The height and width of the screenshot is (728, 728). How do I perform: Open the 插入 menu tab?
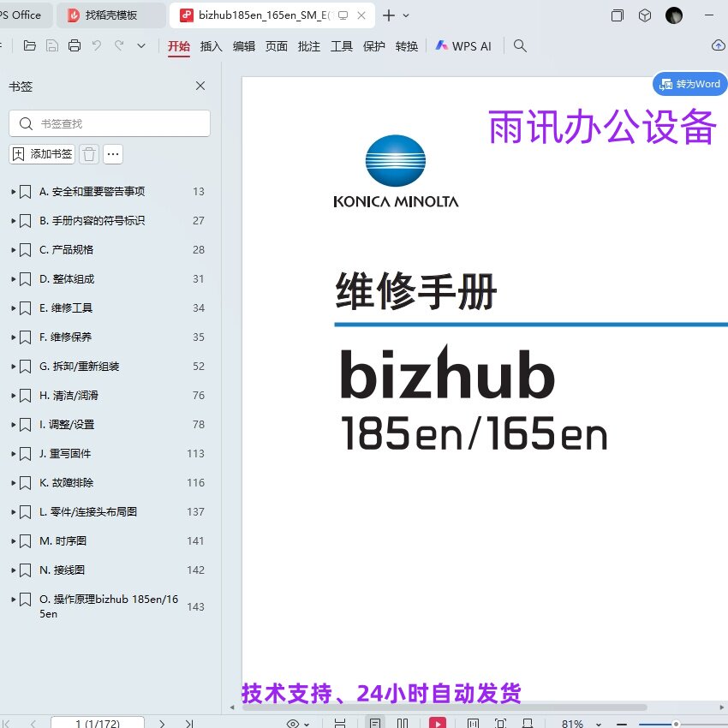point(212,46)
